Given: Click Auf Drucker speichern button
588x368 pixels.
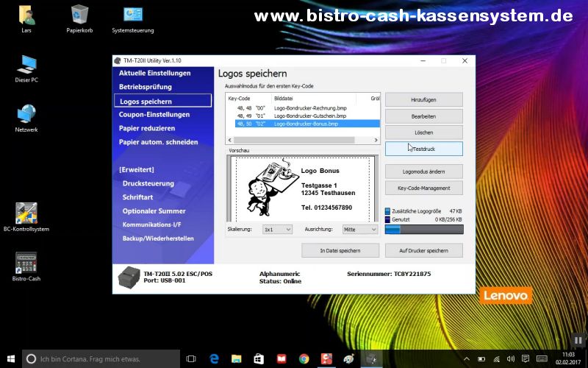Looking at the screenshot, I should tap(424, 250).
